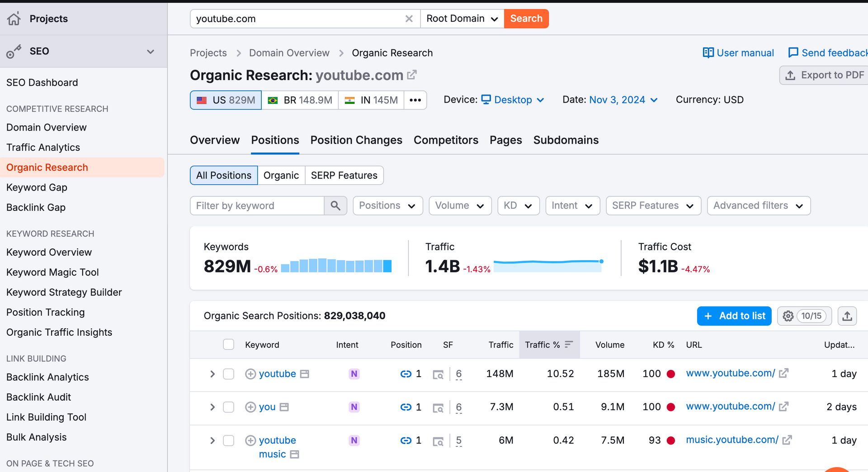This screenshot has height=472, width=868.
Task: Click the sitelinks icon in youtube row
Action: pos(406,374)
